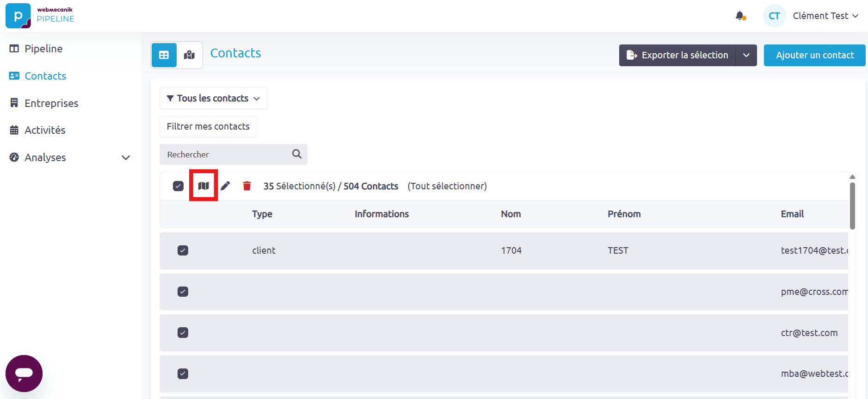Image resolution: width=868 pixels, height=399 pixels.
Task: Toggle the select-all contacts checkbox
Action: pyautogui.click(x=178, y=186)
